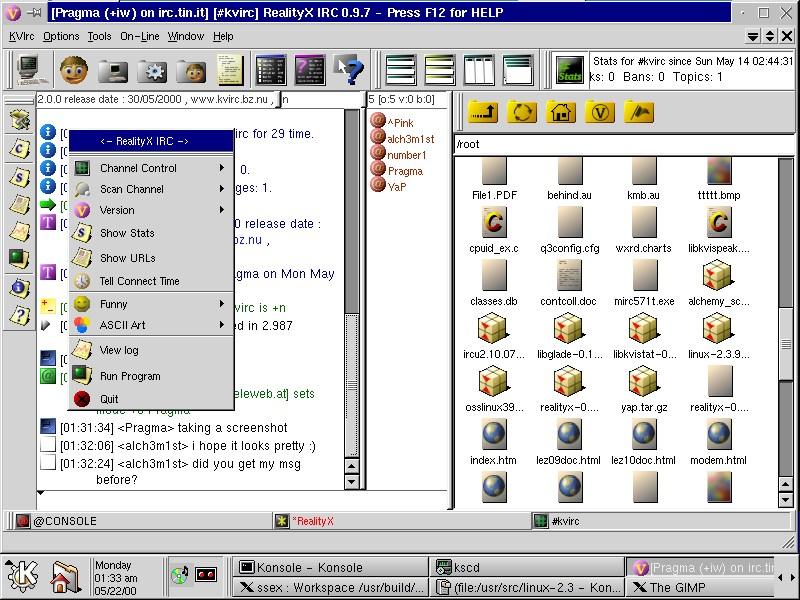Open the Window menu
800x600 pixels.
pos(186,36)
